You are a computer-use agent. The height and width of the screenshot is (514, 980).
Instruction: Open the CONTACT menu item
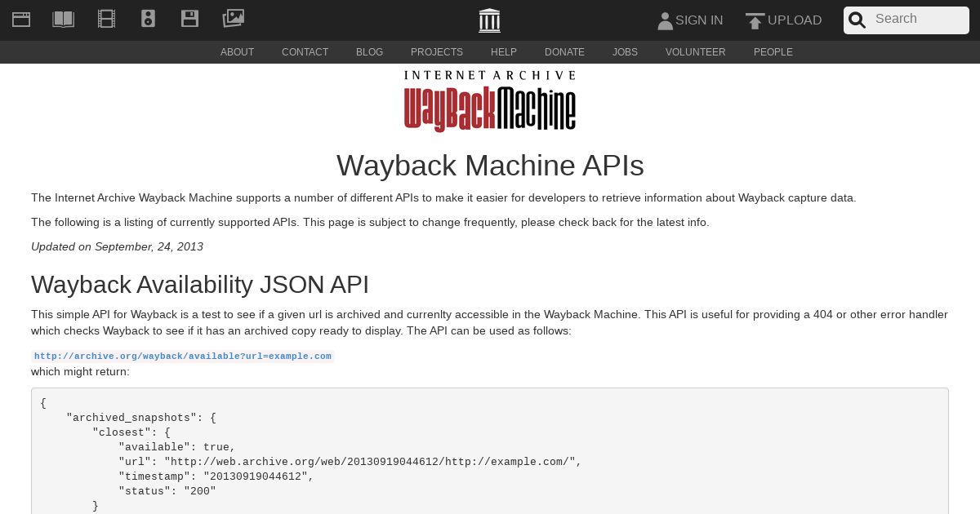click(305, 52)
